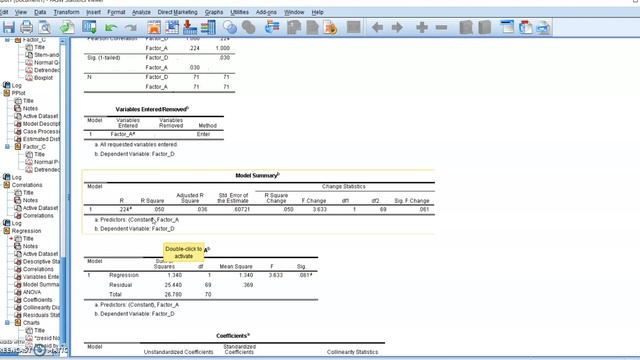Screen dimensions: 640x360
Task: Select ANOVA item in outline tree
Action: 32,292
